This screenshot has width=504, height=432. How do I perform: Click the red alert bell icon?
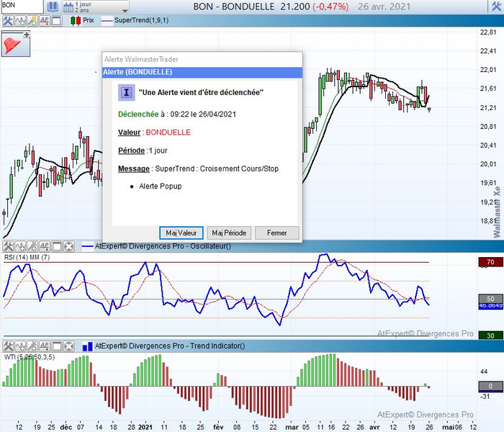(x=13, y=45)
